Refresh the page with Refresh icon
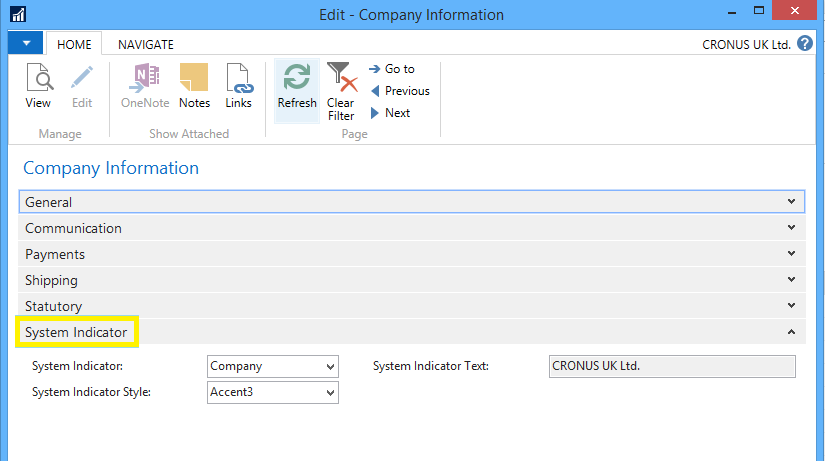825x461 pixels. click(297, 77)
